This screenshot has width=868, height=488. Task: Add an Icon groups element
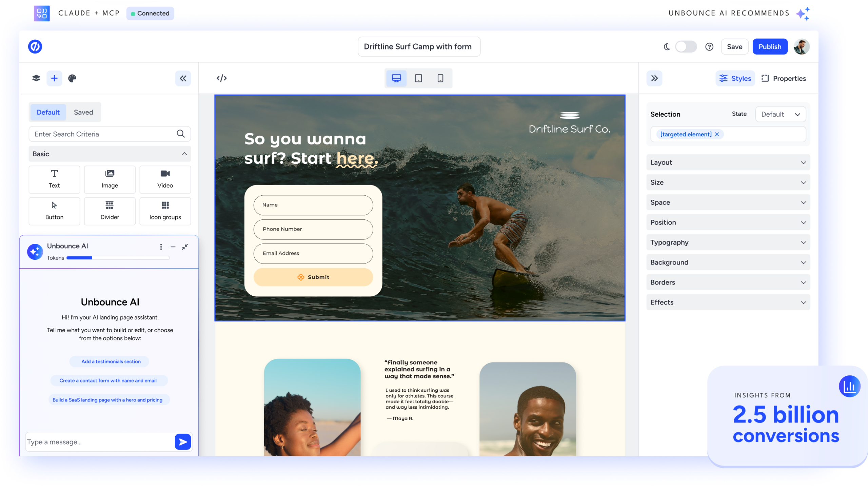click(x=165, y=211)
